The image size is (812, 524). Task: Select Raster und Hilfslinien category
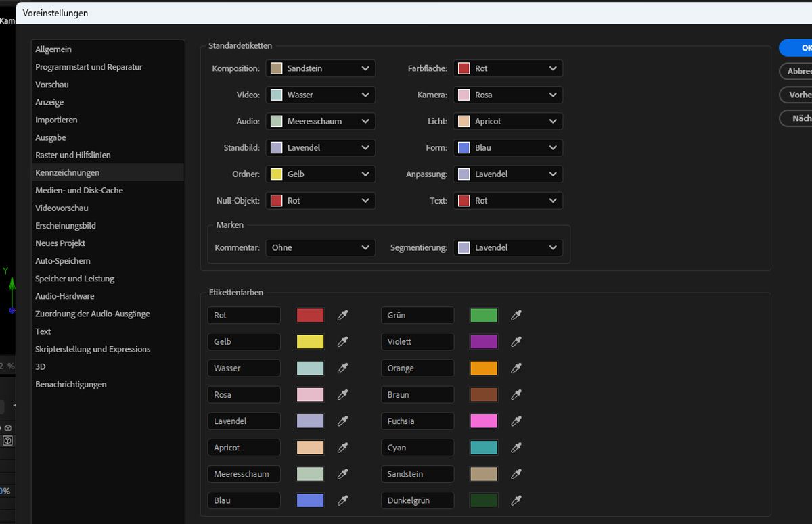point(108,155)
